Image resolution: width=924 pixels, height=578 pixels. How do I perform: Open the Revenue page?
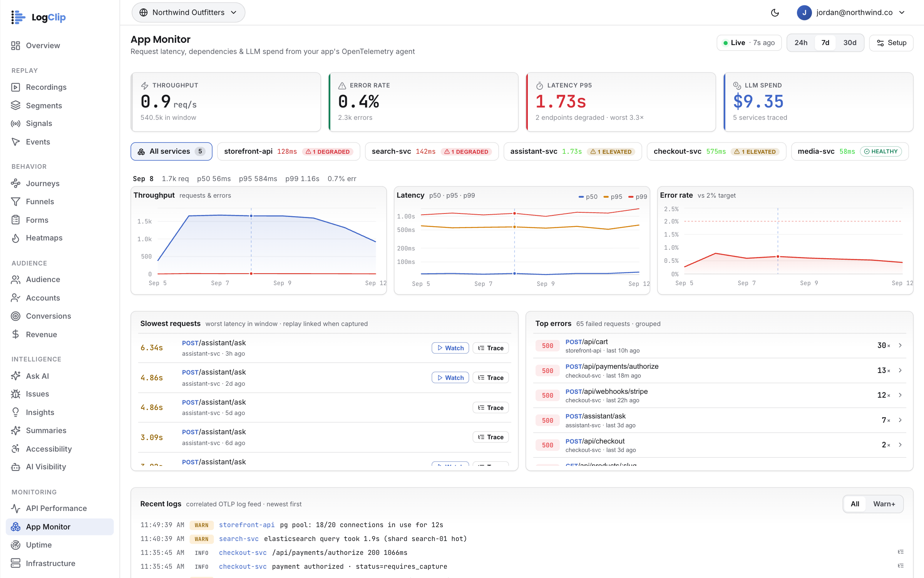60,334
